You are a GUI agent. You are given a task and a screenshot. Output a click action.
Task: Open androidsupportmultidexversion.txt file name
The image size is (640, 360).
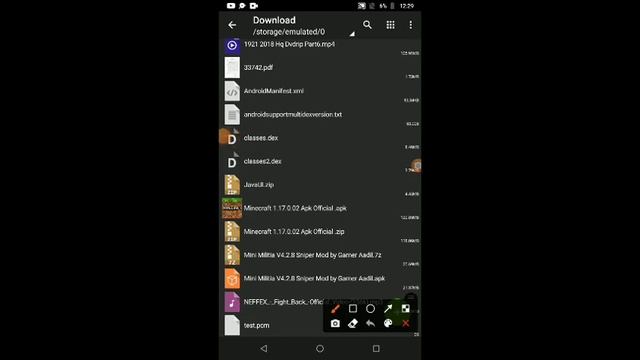click(x=293, y=115)
